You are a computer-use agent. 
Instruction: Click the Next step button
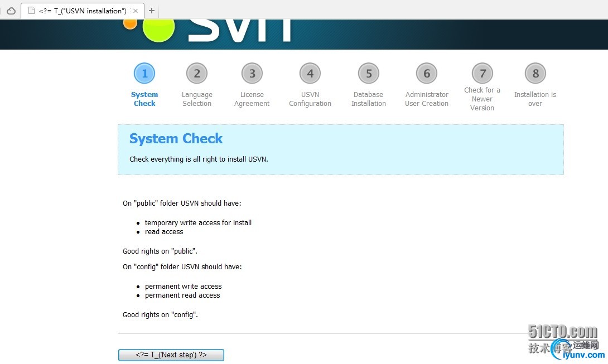pos(171,355)
